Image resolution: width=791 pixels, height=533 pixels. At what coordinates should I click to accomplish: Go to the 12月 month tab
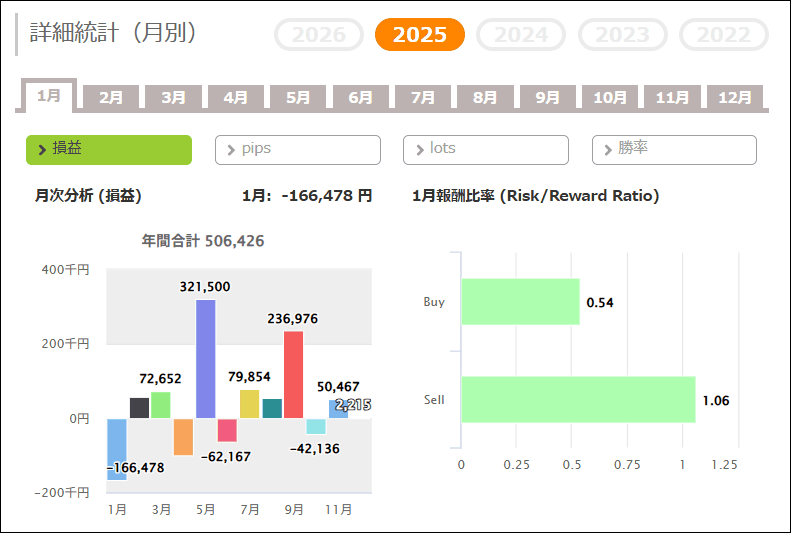tap(735, 98)
